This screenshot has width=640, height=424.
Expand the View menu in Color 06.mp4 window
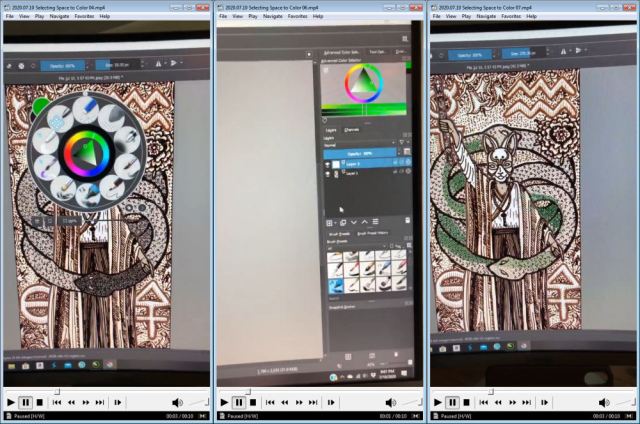click(237, 16)
